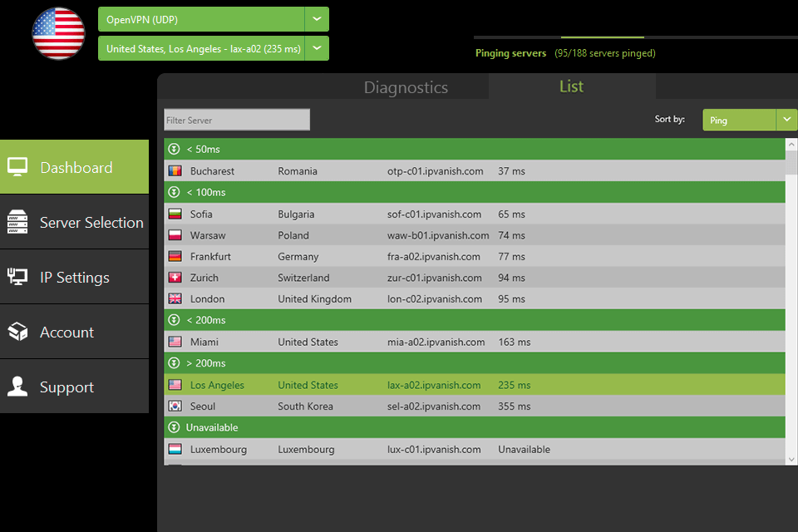The image size is (798, 532).
Task: Click the Server Selection rack icon
Action: click(x=17, y=222)
